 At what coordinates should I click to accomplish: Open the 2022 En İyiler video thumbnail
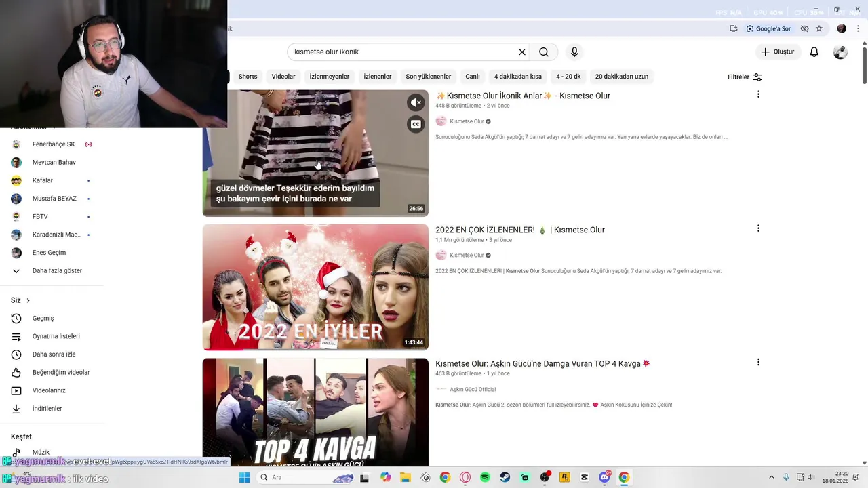(x=315, y=287)
